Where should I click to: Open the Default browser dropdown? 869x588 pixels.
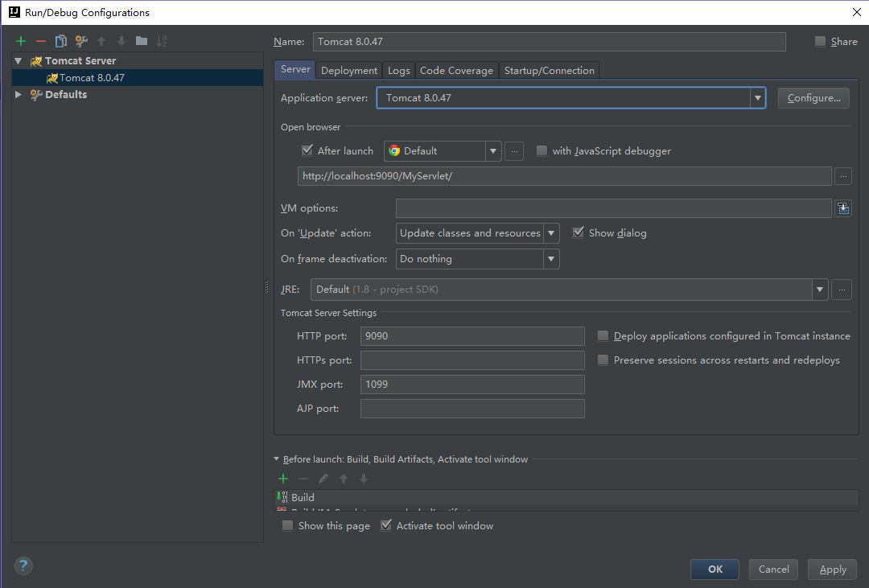(x=492, y=150)
